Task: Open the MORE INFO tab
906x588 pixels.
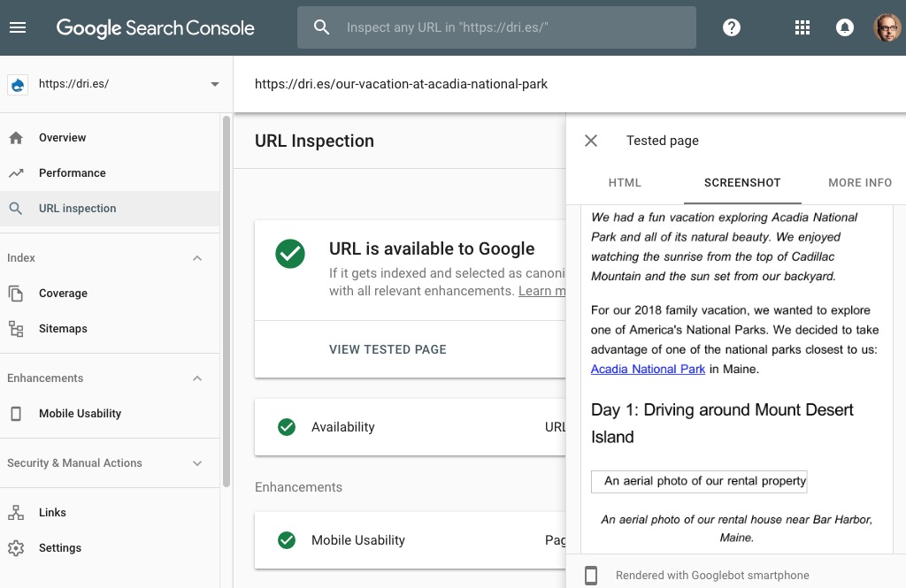Action: point(859,182)
